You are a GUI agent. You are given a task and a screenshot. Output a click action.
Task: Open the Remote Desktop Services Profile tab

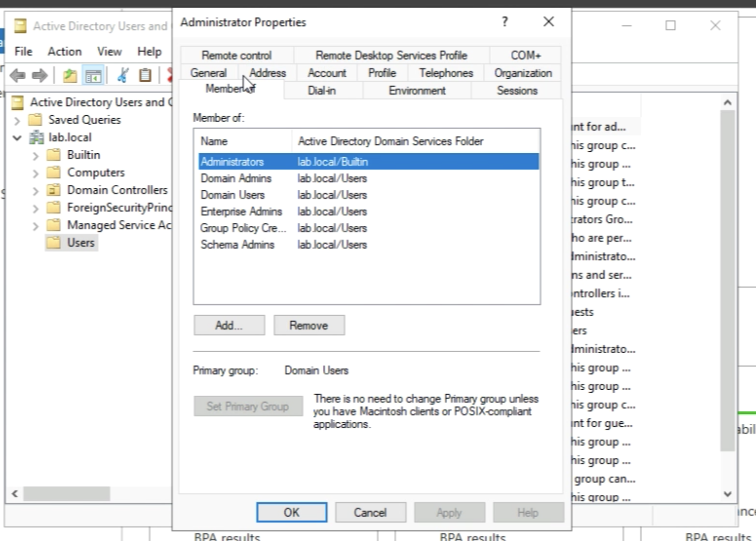[391, 55]
